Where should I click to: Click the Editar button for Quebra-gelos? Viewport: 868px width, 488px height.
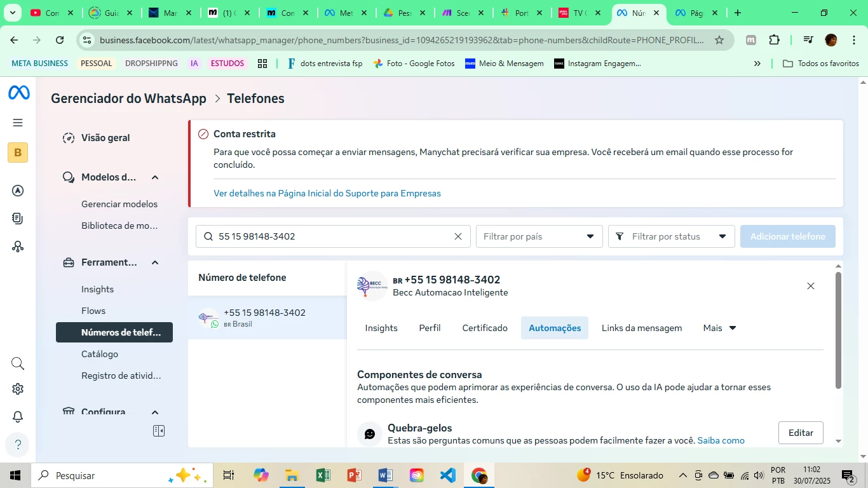click(x=801, y=433)
